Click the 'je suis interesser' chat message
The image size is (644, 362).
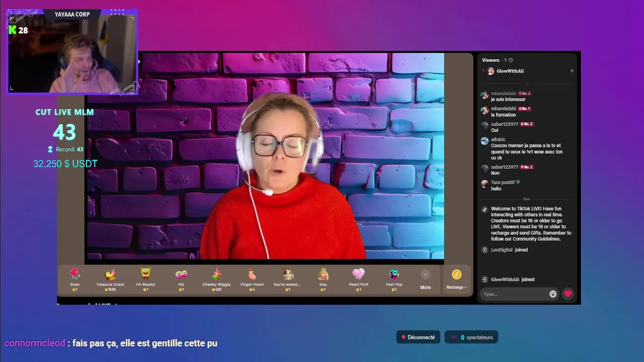click(508, 100)
